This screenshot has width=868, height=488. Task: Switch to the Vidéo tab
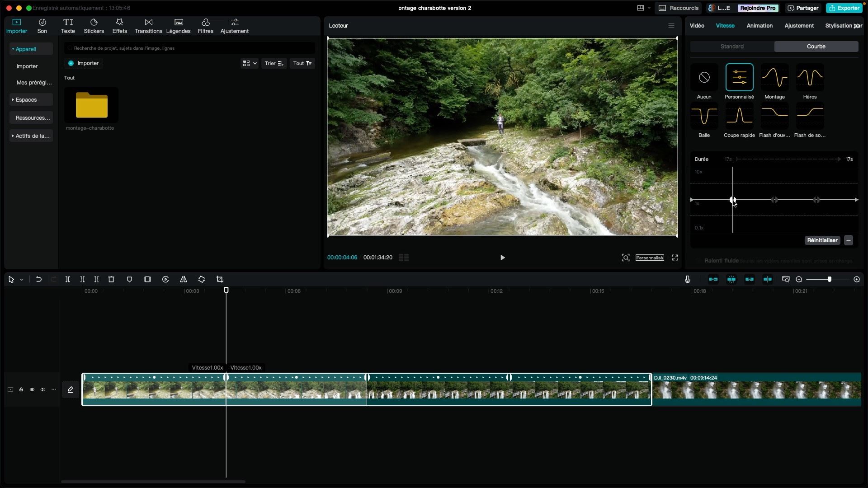tap(697, 26)
